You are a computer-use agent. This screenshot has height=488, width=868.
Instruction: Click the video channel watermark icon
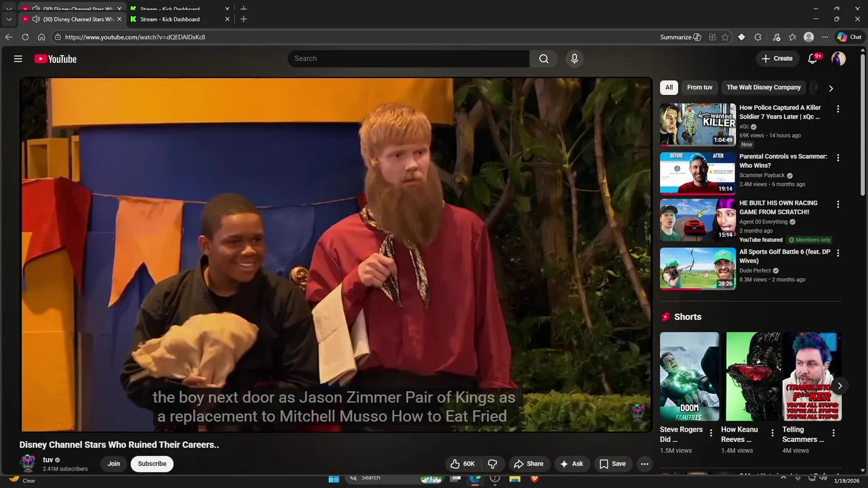pos(637,411)
